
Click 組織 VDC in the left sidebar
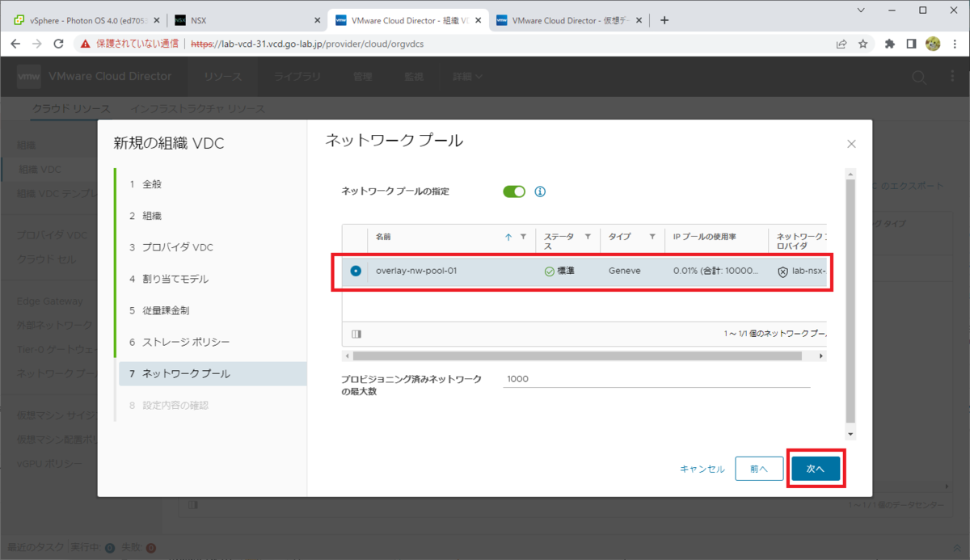pos(40,170)
